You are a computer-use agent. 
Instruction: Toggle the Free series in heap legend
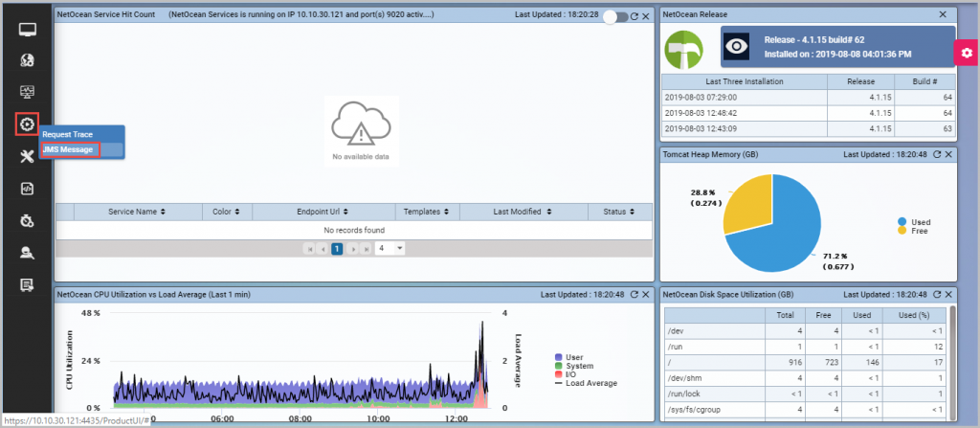(912, 231)
